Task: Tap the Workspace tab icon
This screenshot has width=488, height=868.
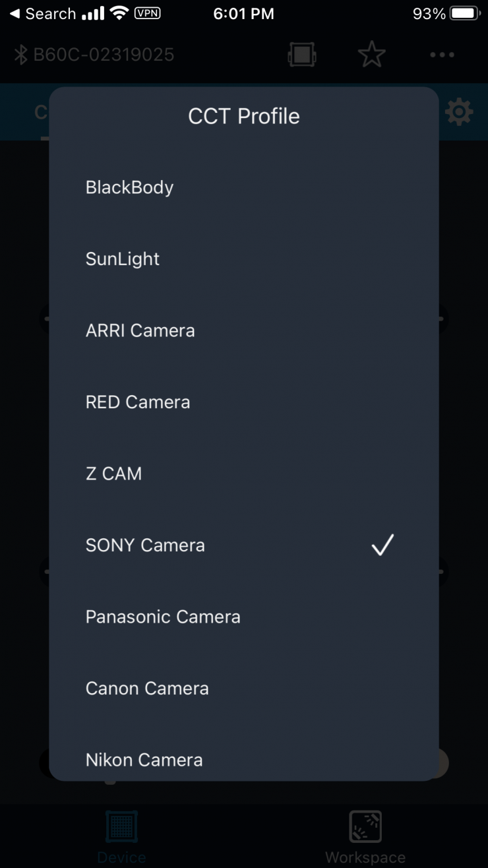Action: pos(365,827)
